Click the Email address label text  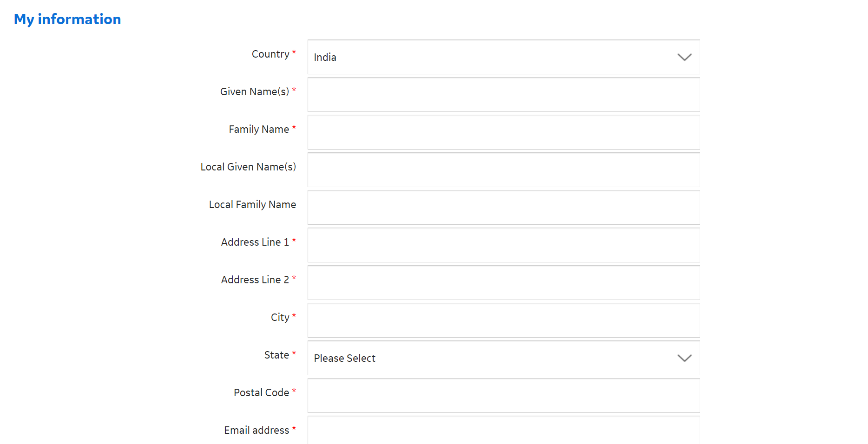[256, 431]
